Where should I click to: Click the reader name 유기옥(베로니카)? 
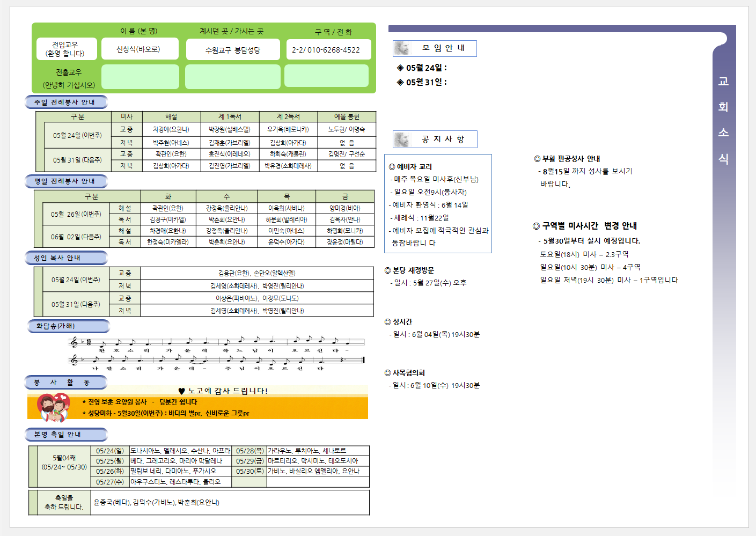(288, 129)
